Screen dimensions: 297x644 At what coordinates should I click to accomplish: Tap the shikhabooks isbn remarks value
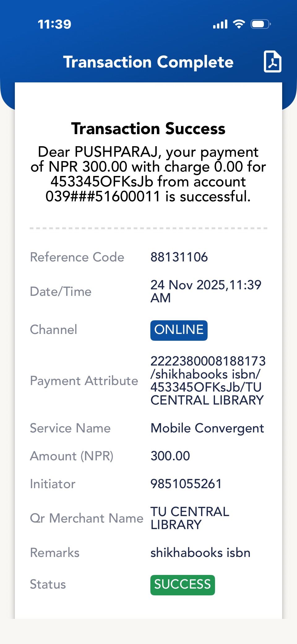[200, 553]
